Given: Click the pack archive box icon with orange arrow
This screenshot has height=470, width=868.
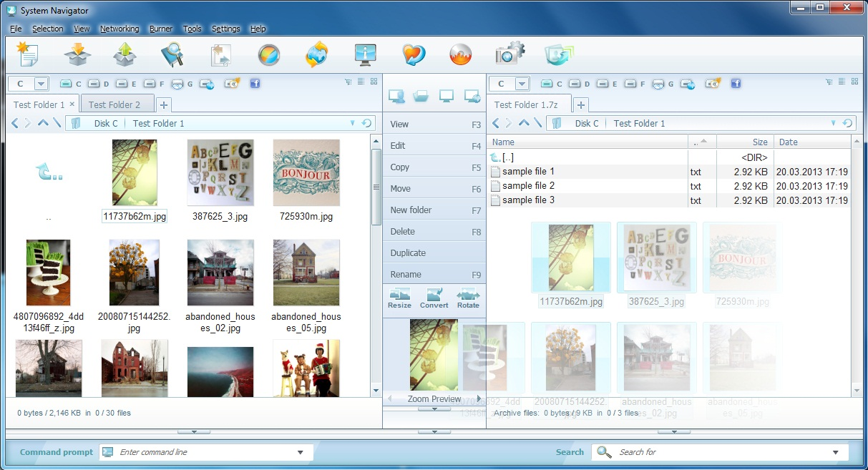Looking at the screenshot, I should (77, 54).
